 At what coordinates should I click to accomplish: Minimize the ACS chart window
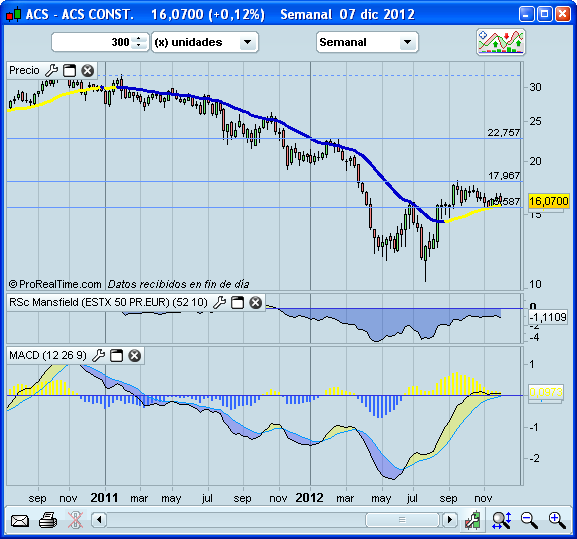[527, 15]
